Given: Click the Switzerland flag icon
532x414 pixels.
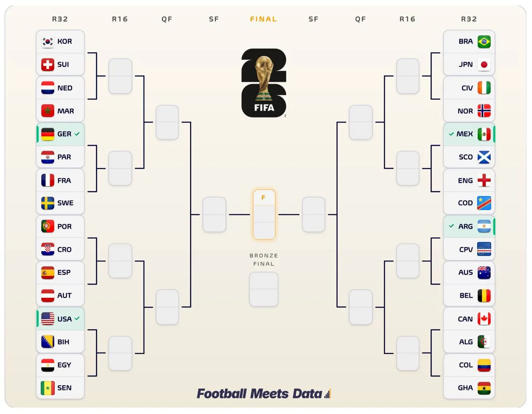Looking at the screenshot, I should [48, 65].
